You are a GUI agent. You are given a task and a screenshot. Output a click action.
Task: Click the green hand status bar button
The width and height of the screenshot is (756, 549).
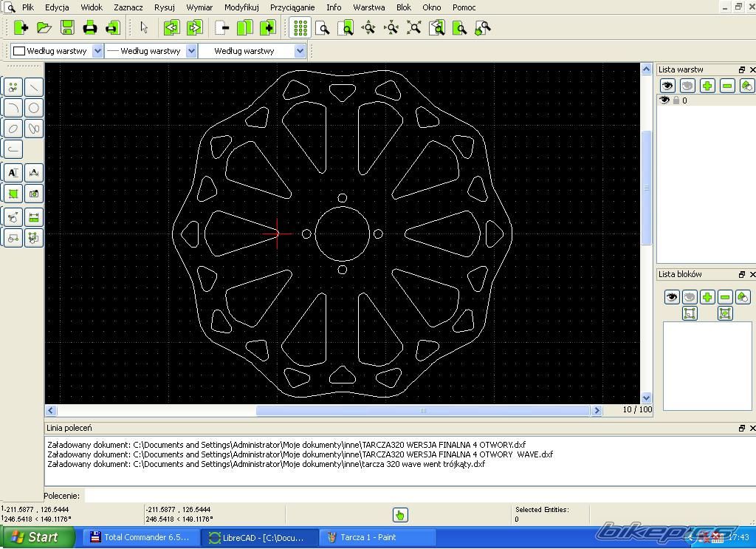pyautogui.click(x=399, y=515)
